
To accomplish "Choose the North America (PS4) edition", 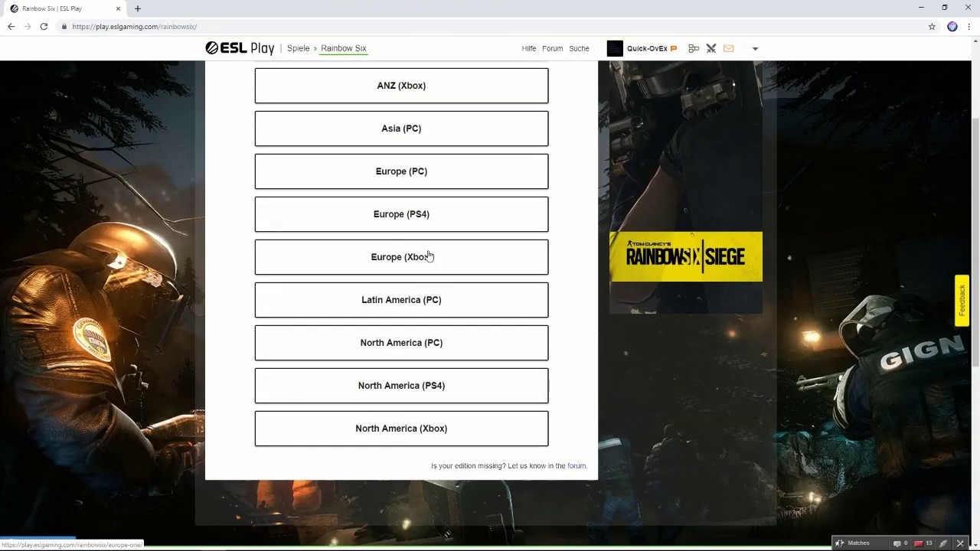I will [401, 386].
